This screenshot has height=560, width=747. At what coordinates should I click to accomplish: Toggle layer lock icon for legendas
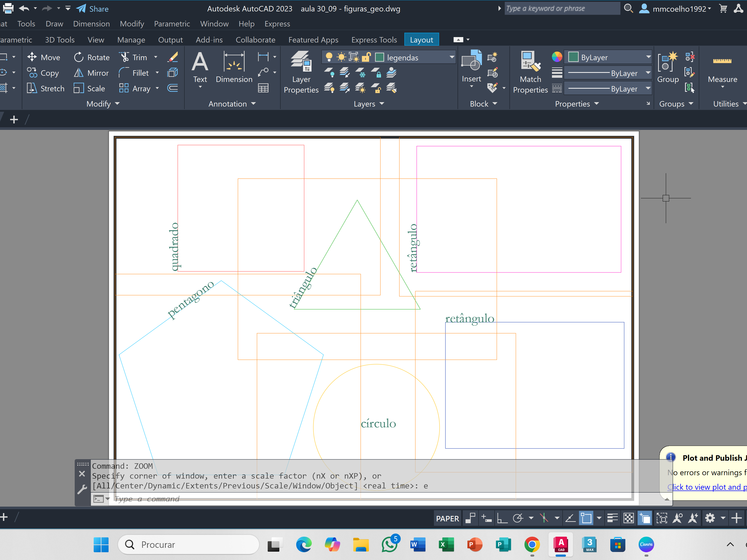(x=366, y=57)
